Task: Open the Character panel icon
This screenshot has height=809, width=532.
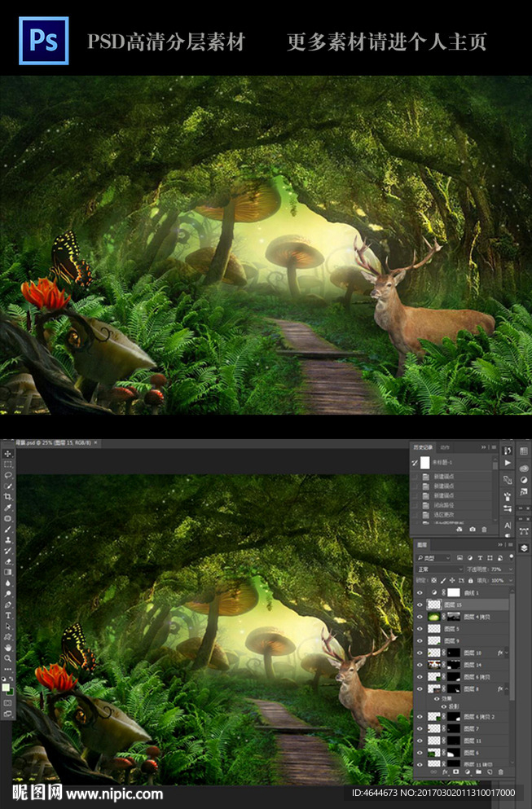Action: 508,525
